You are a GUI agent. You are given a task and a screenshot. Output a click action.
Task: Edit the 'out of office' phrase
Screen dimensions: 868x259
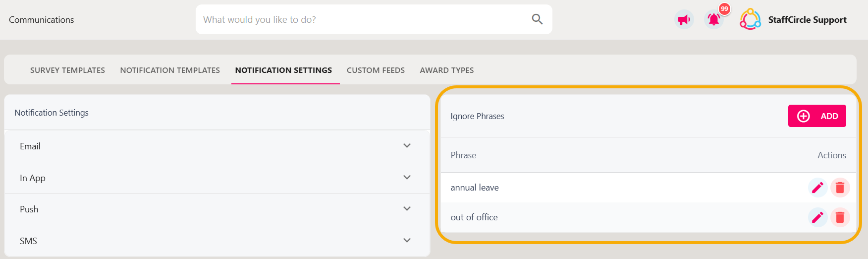tap(817, 217)
